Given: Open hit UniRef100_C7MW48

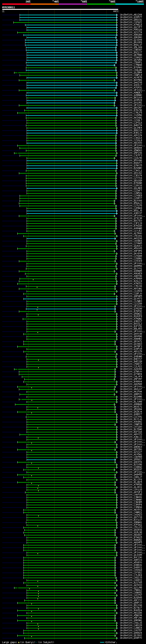Looking at the screenshot, I should (x=131, y=65).
